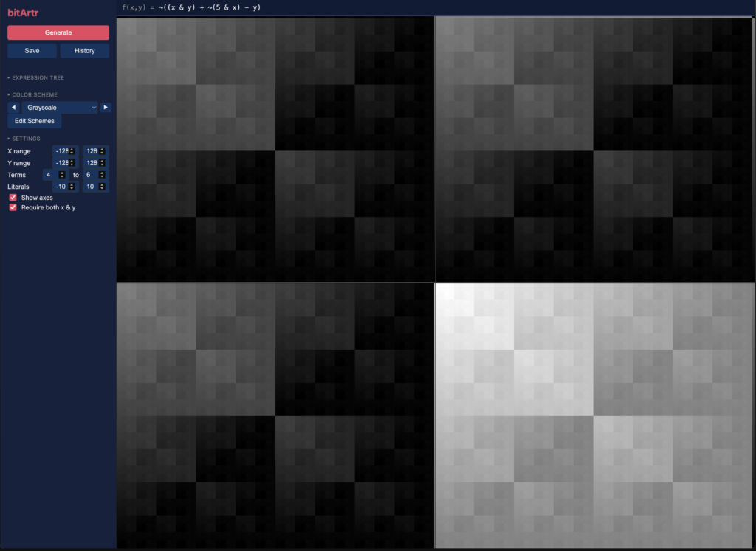Viewport: 756px width, 551px height.
Task: Click the X range maximum stepper arrows
Action: tap(102, 151)
